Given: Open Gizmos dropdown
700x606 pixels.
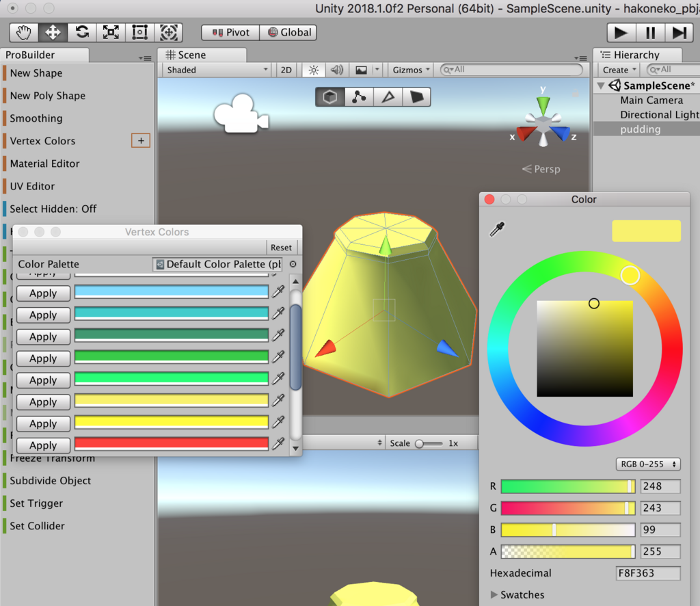Looking at the screenshot, I should click(411, 70).
